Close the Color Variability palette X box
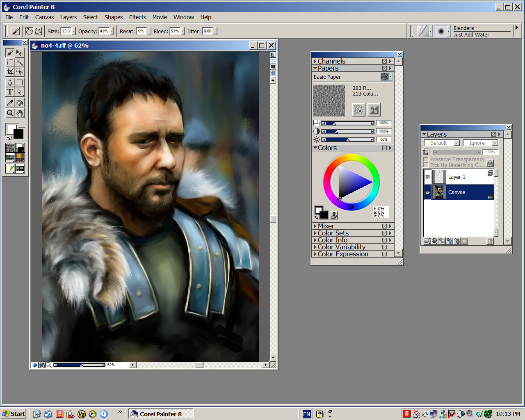The image size is (525, 420). click(384, 247)
